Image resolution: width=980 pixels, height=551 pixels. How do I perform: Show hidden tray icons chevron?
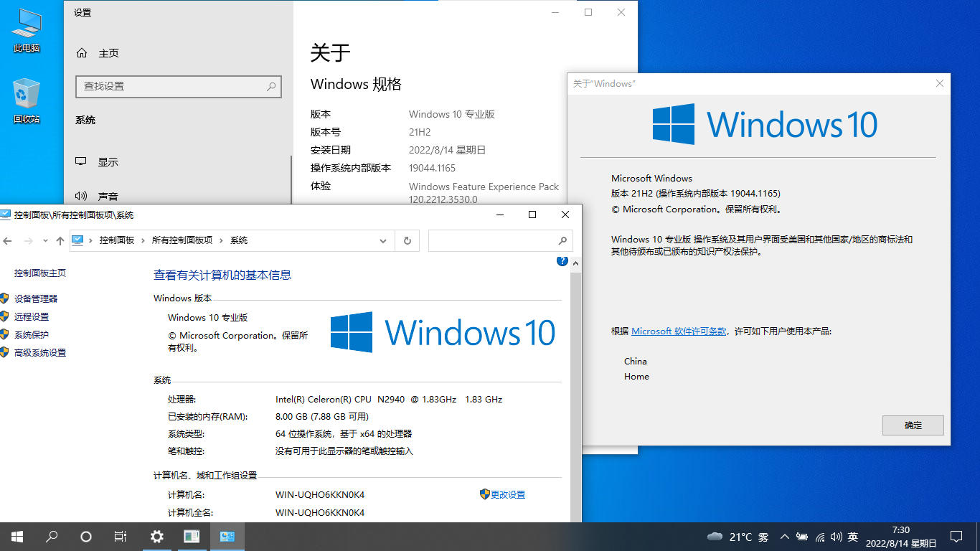click(785, 537)
